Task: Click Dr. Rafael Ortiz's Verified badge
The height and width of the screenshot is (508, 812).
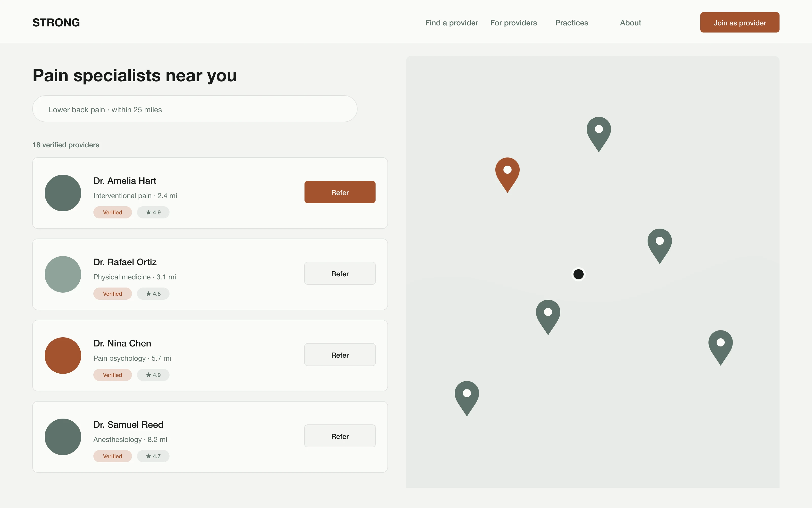Action: click(x=112, y=294)
